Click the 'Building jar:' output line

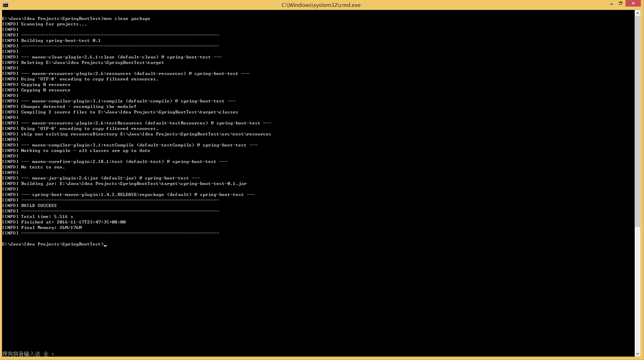[124, 184]
